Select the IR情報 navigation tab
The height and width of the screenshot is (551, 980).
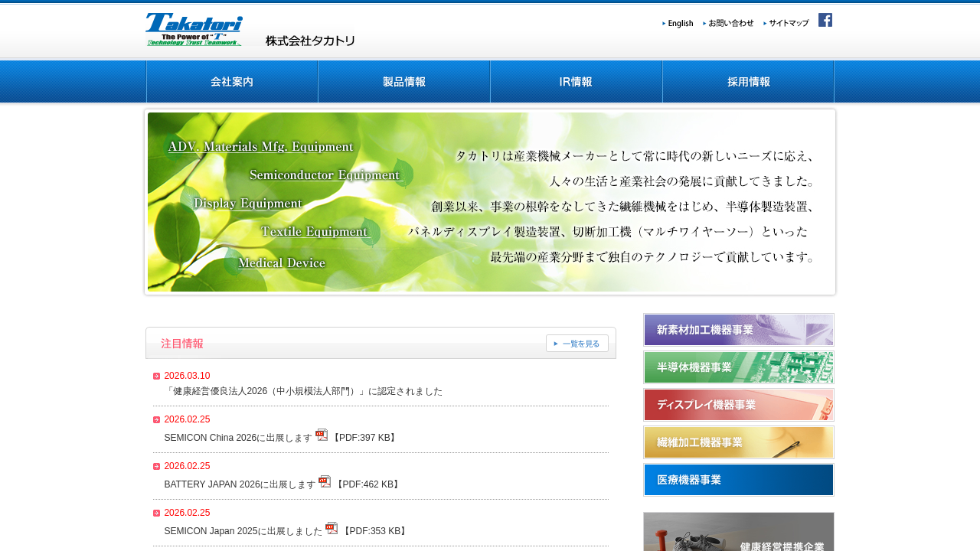(x=576, y=82)
